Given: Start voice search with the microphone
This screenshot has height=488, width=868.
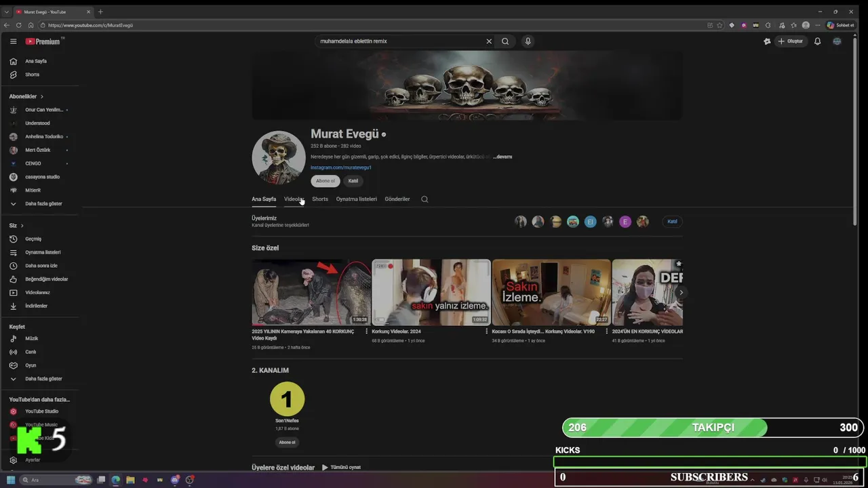Looking at the screenshot, I should pyautogui.click(x=528, y=41).
